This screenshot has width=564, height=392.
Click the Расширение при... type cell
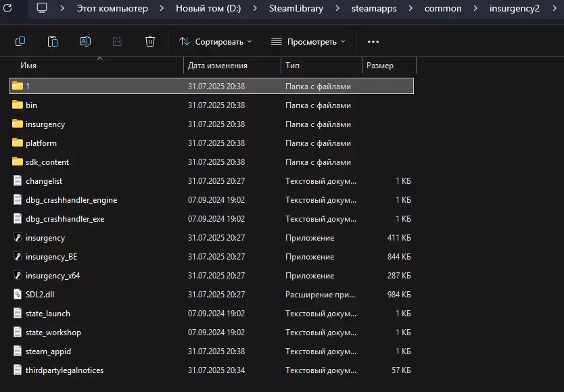coord(320,295)
